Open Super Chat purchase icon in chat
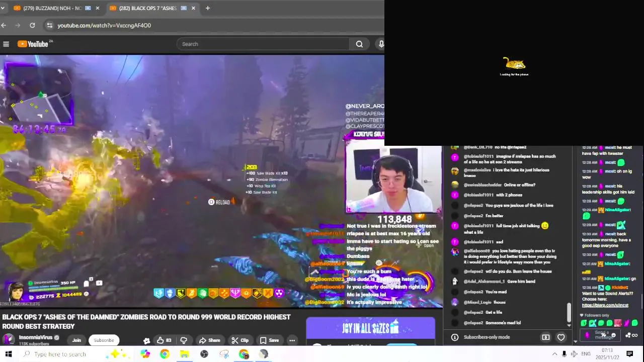The width and height of the screenshot is (644, 362). 545,337
